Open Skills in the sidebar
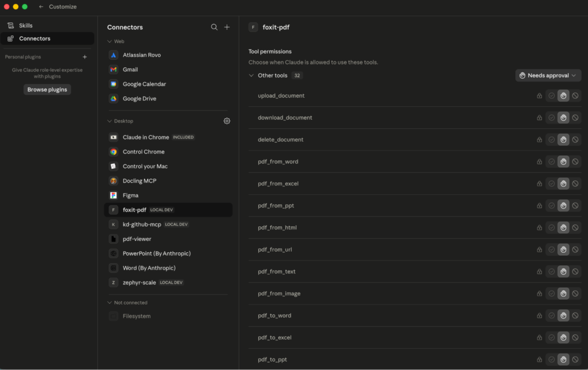This screenshot has height=370, width=588. [47, 25]
